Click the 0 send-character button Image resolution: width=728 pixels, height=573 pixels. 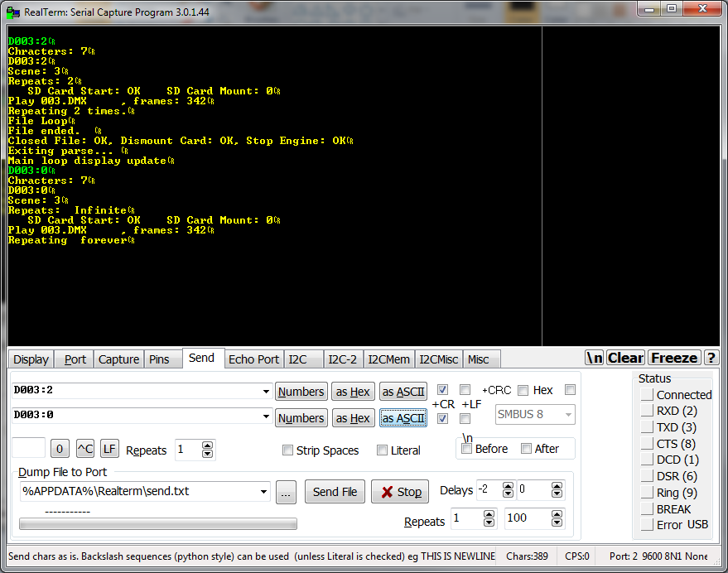coord(60,449)
